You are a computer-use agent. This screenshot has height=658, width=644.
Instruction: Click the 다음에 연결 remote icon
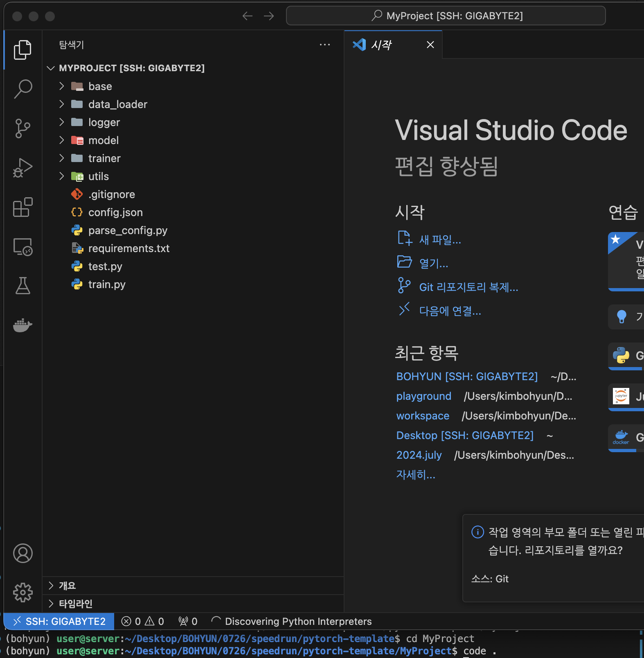[404, 309]
